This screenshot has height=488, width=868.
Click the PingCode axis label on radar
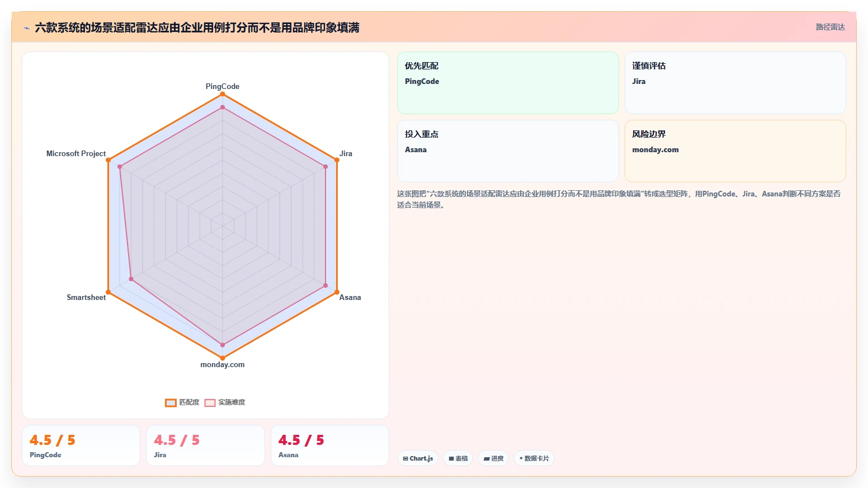click(x=223, y=86)
